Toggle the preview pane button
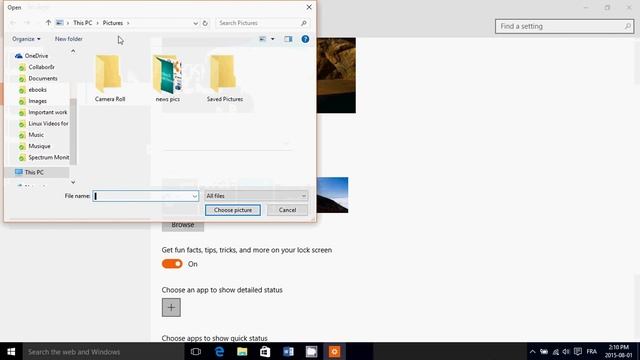This screenshot has height=360, width=640. [x=288, y=39]
